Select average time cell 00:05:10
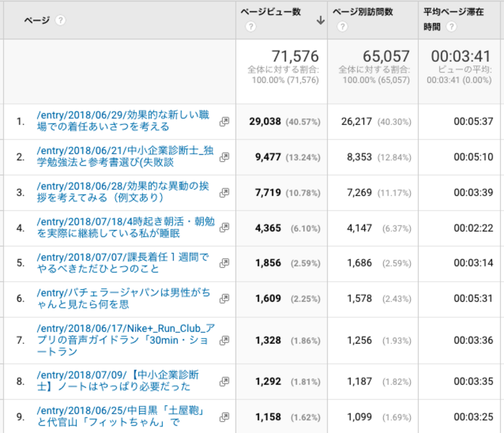The image size is (504, 433). [473, 157]
